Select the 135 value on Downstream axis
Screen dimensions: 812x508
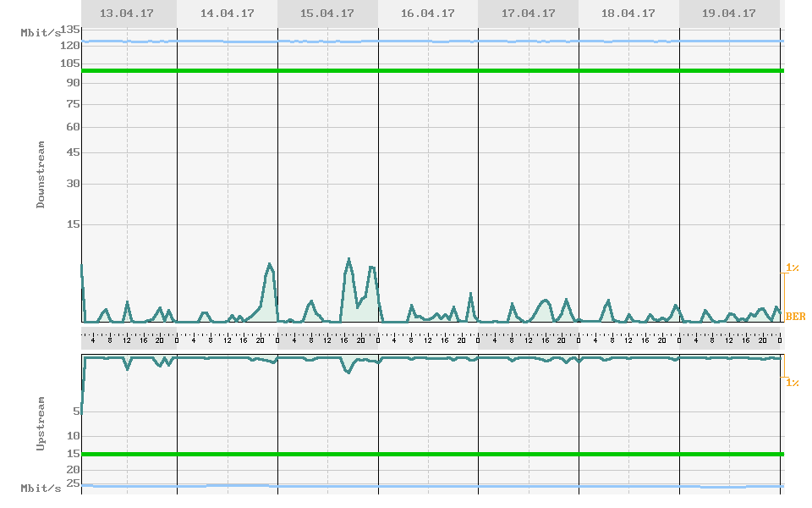pyautogui.click(x=70, y=30)
